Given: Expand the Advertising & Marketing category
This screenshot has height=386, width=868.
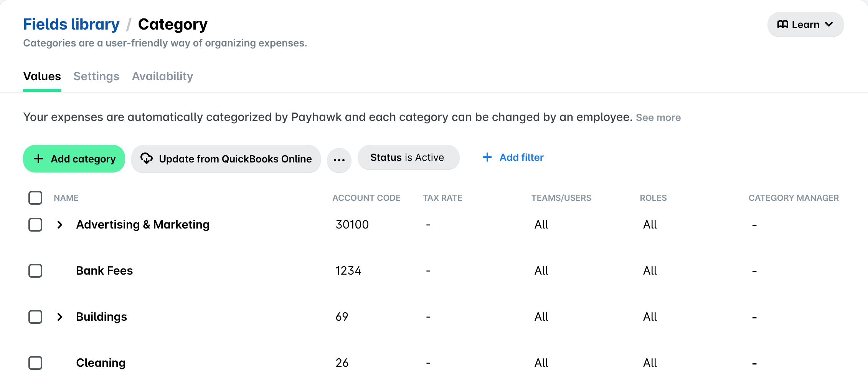Looking at the screenshot, I should pyautogui.click(x=60, y=225).
